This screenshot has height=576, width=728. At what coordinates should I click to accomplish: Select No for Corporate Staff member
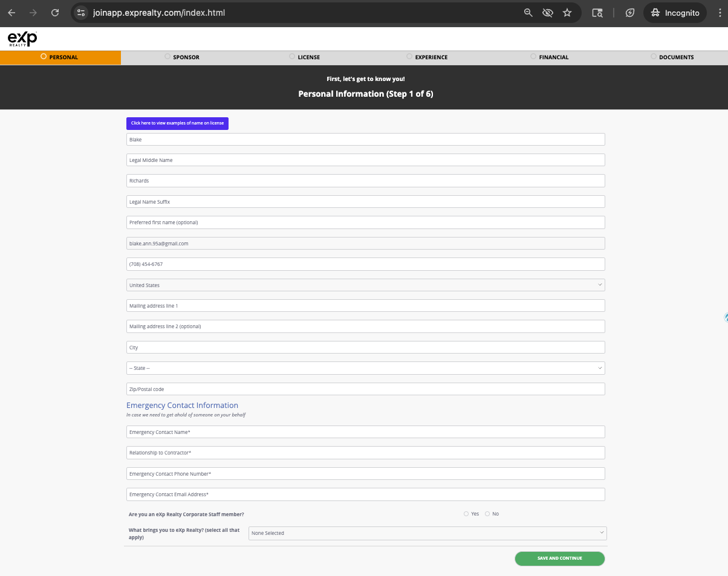487,514
